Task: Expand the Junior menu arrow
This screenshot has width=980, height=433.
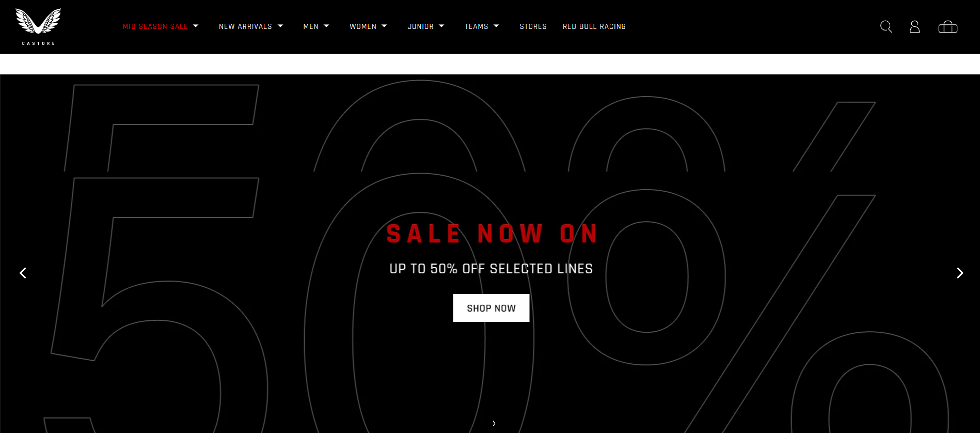Action: 441,26
